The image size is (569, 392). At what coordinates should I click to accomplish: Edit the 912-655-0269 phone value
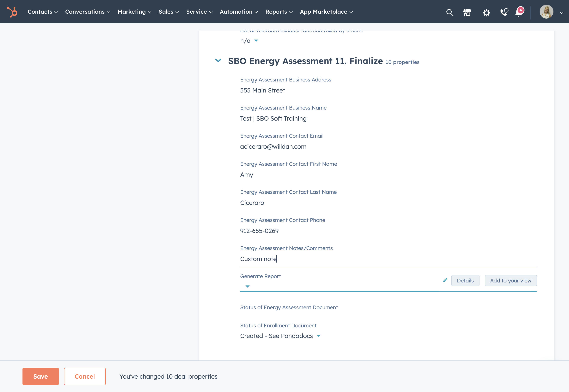click(x=259, y=231)
